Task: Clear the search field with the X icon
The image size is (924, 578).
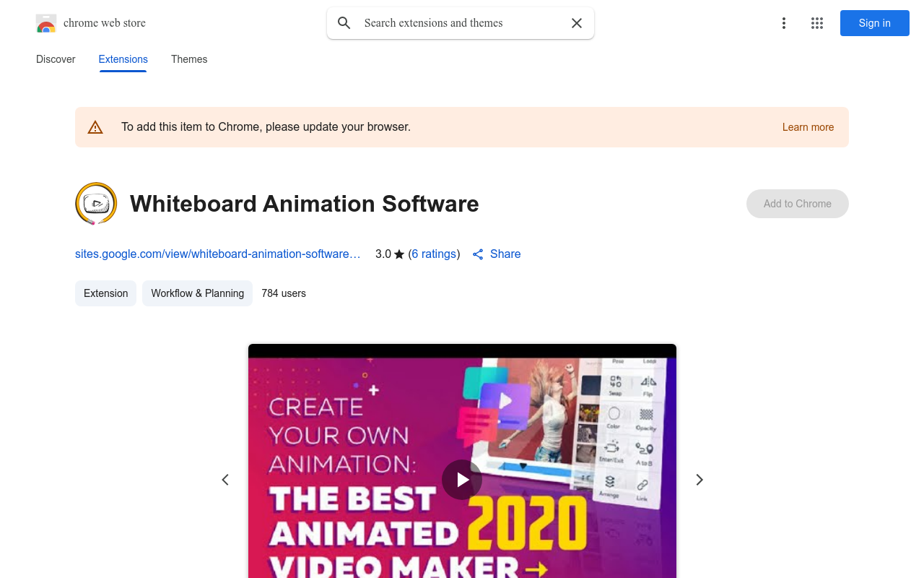Action: (577, 23)
